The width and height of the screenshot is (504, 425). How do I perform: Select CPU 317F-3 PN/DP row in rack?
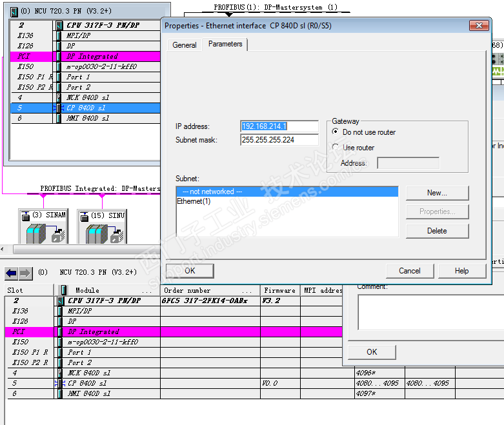pos(85,25)
